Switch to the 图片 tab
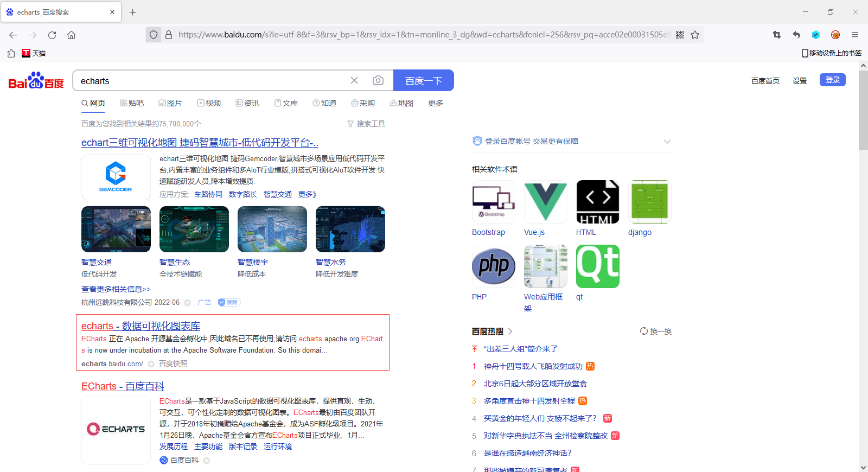 170,103
